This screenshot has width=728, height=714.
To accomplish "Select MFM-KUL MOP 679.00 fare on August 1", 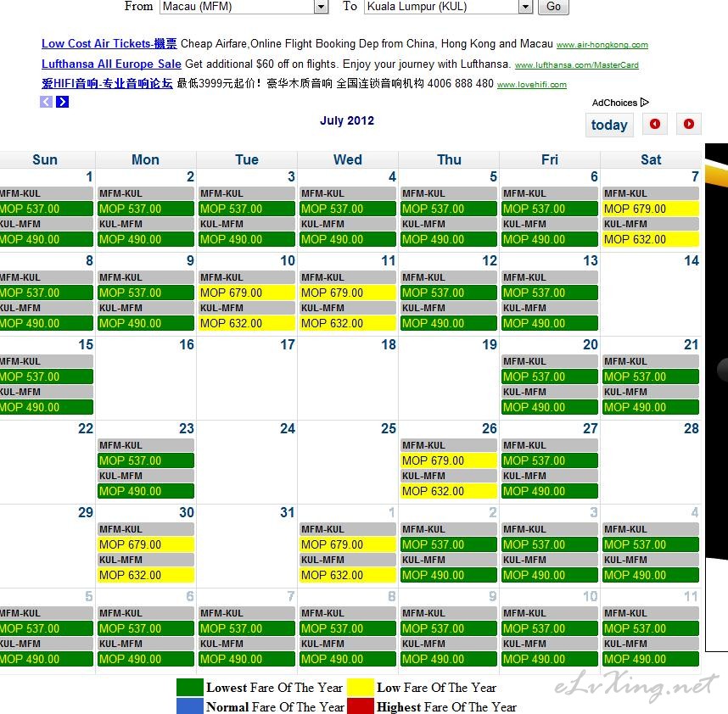I will point(348,544).
